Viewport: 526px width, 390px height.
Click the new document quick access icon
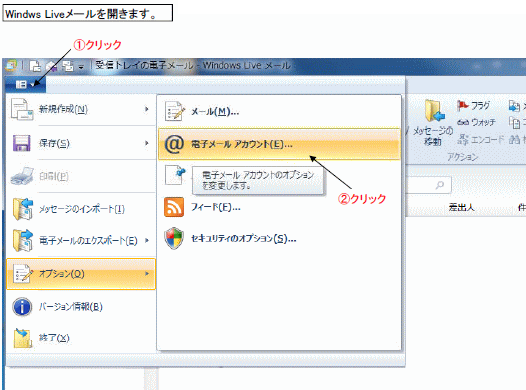[x=35, y=66]
